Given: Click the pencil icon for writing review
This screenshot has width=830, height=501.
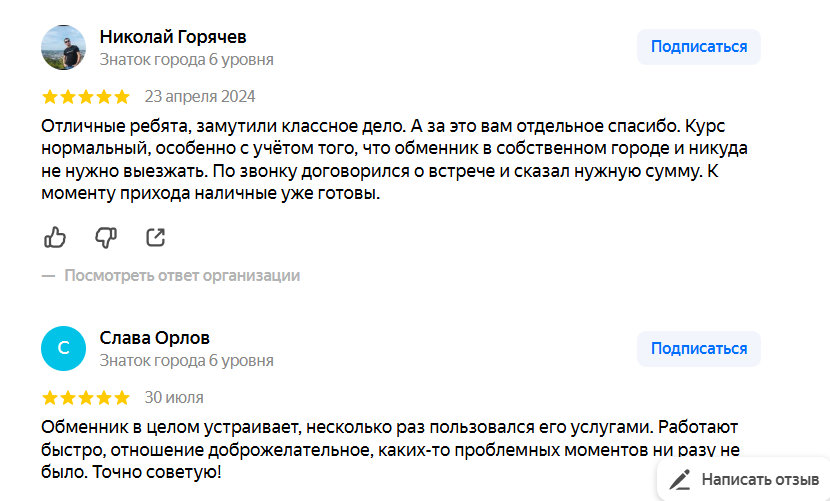Looking at the screenshot, I should click(680, 479).
